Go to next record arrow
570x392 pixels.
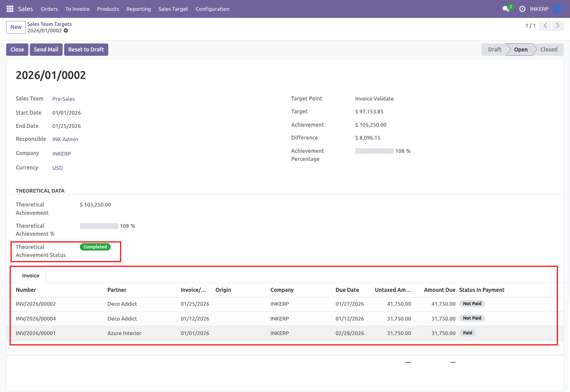[x=557, y=26]
